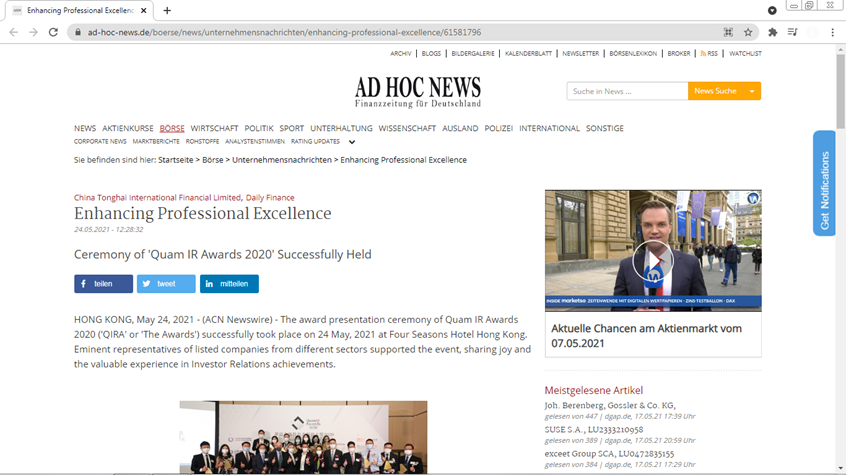Viewport: 846px width, 475px height.
Task: Open ANALYSTENSTIMMEN submenu link
Action: point(255,141)
